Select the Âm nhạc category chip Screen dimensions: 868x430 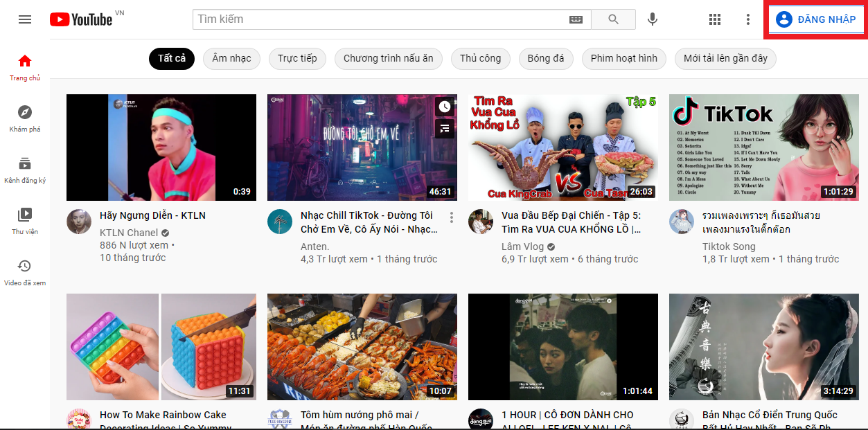coord(231,59)
